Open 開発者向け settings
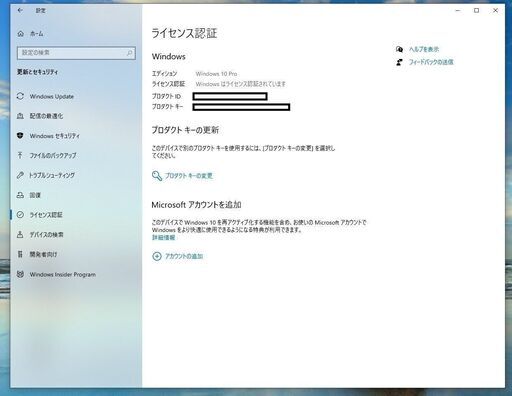 (x=43, y=254)
